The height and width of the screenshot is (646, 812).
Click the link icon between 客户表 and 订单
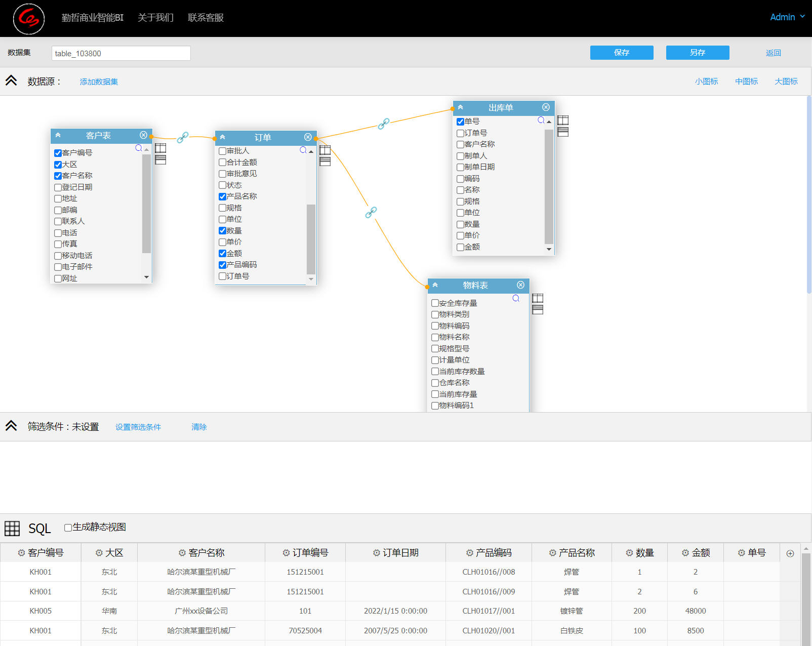(x=183, y=137)
